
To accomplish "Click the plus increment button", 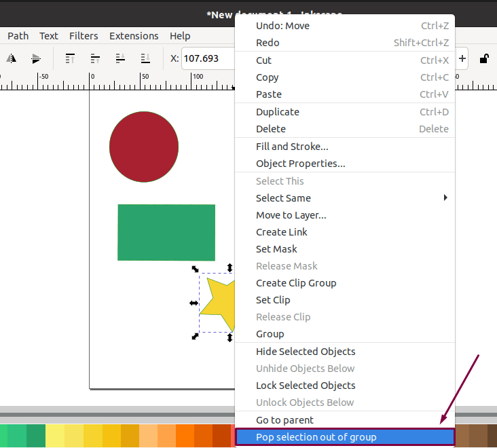I will click(x=462, y=58).
